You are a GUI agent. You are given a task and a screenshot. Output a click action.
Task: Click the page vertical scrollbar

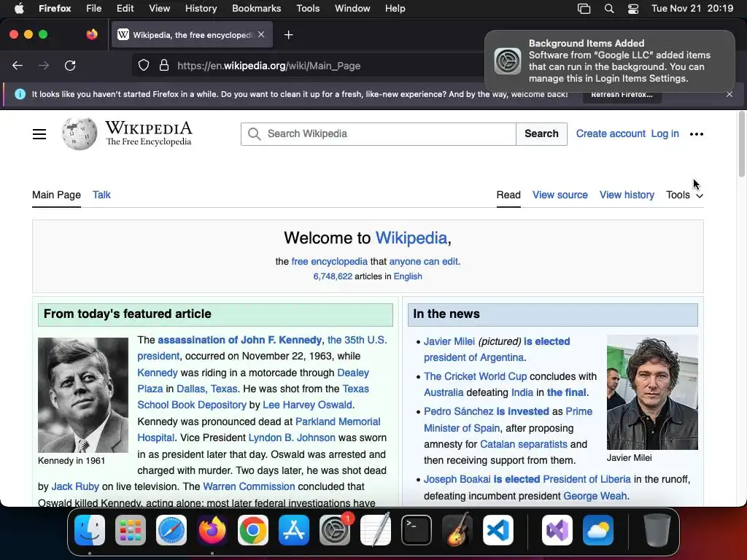tap(741, 144)
